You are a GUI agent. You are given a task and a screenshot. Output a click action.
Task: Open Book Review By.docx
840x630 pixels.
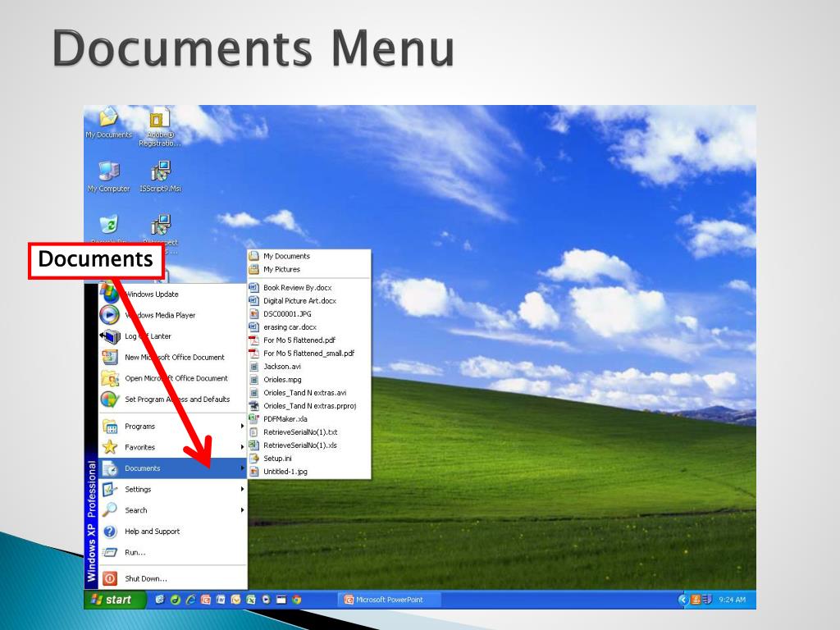pyautogui.click(x=309, y=288)
